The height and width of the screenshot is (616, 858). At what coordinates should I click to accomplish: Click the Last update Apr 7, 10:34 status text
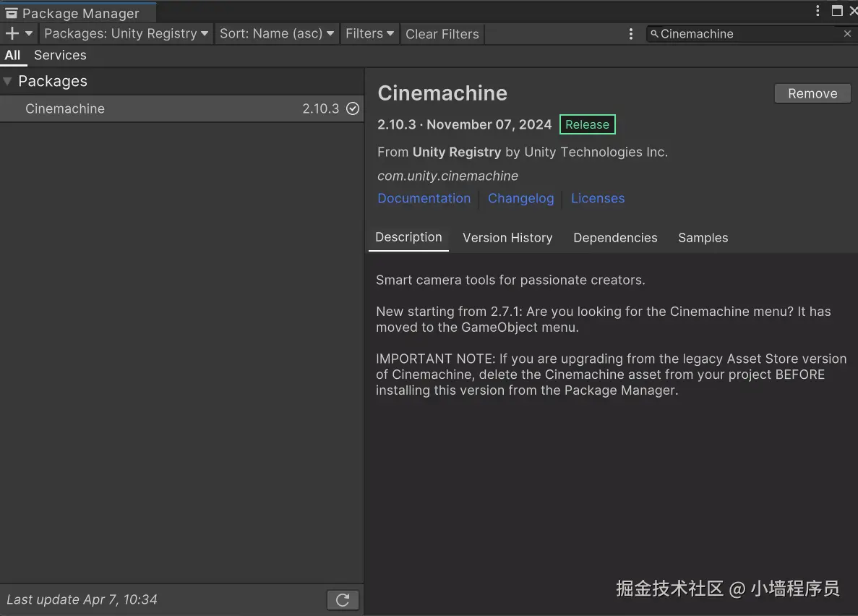[x=82, y=599]
